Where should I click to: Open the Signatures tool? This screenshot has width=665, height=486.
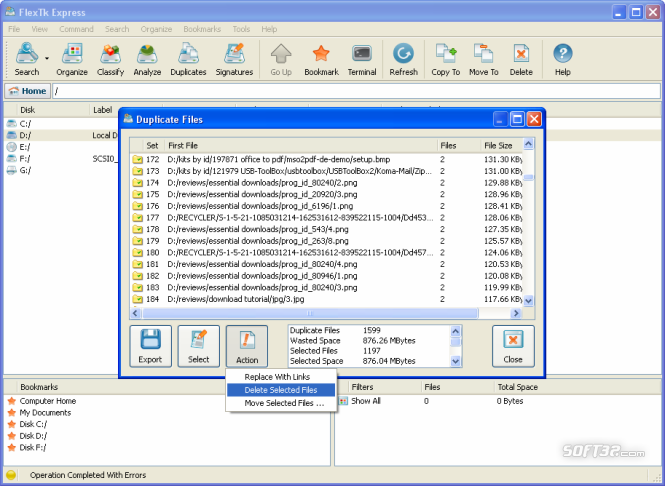(x=234, y=59)
